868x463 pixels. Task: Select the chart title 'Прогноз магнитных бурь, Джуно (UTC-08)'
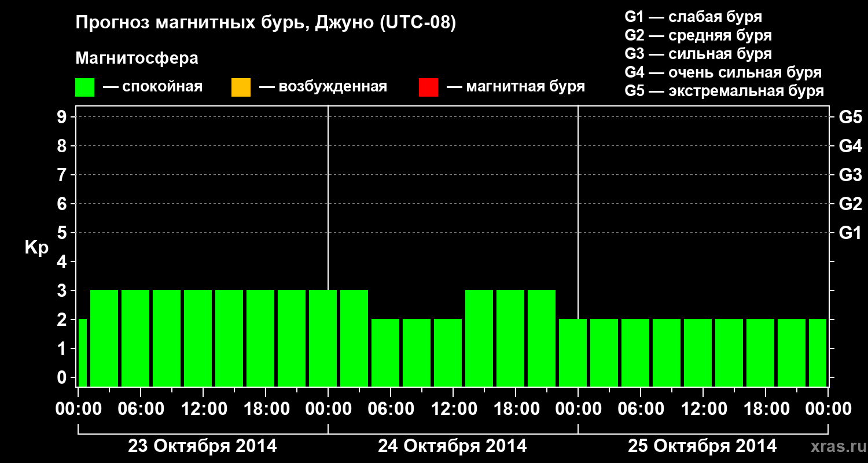point(266,23)
